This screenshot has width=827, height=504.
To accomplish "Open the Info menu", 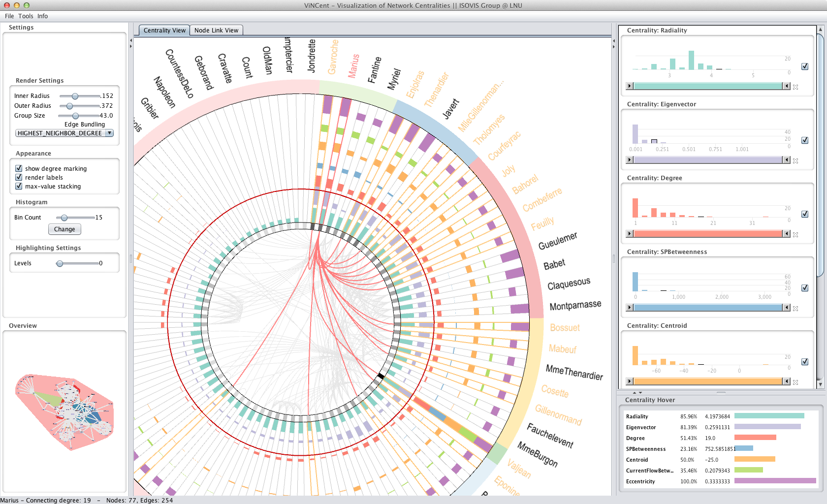I will pos(43,16).
